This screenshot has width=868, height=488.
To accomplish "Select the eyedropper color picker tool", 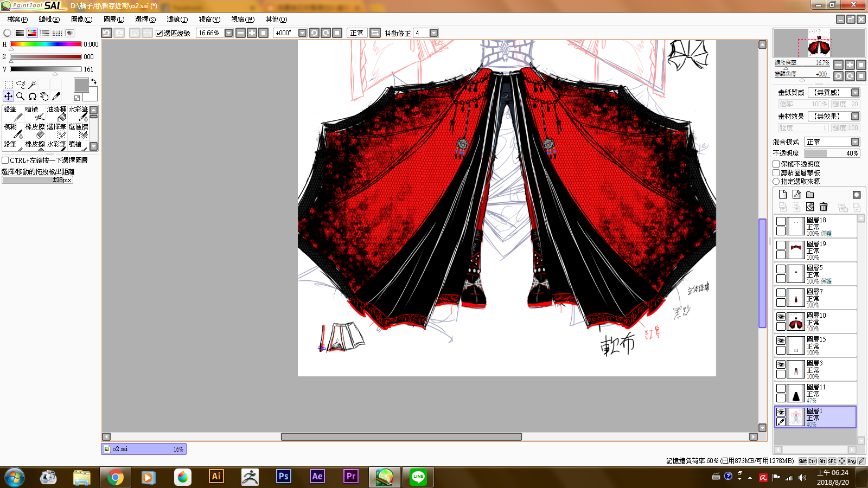I will coord(56,96).
